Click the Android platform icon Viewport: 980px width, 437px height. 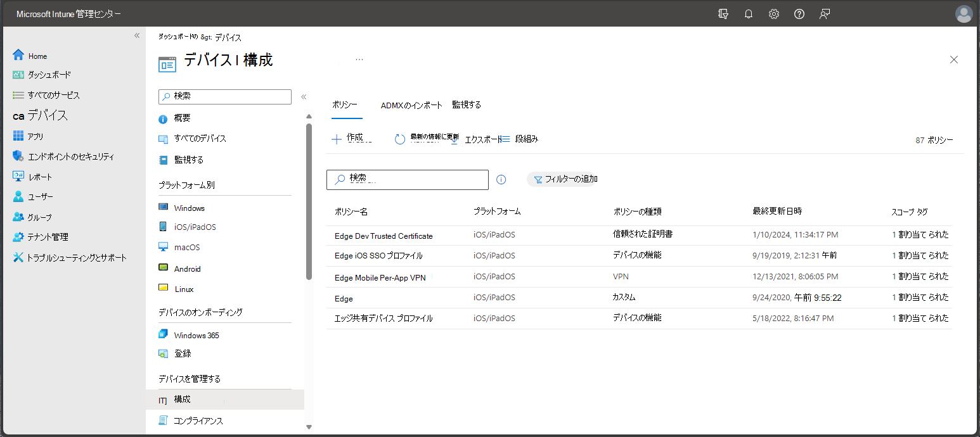[x=163, y=268]
